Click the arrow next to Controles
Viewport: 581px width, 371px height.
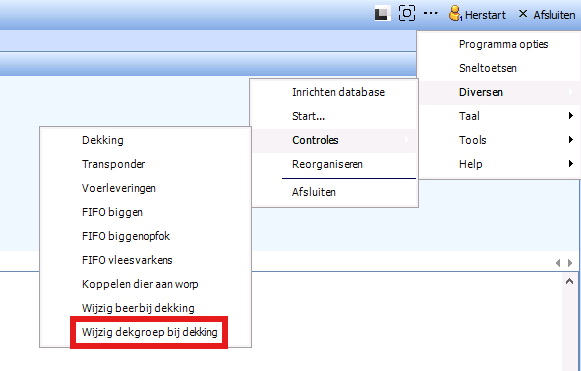pos(407,140)
